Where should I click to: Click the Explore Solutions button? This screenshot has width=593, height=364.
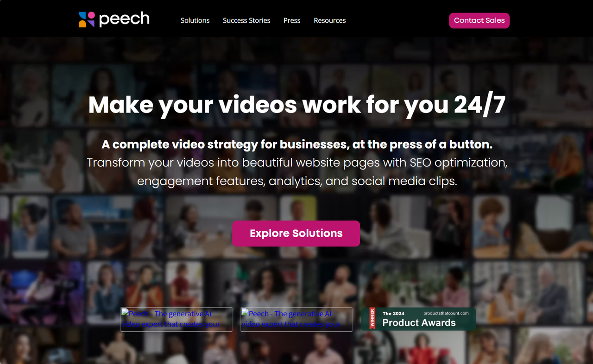(x=296, y=233)
